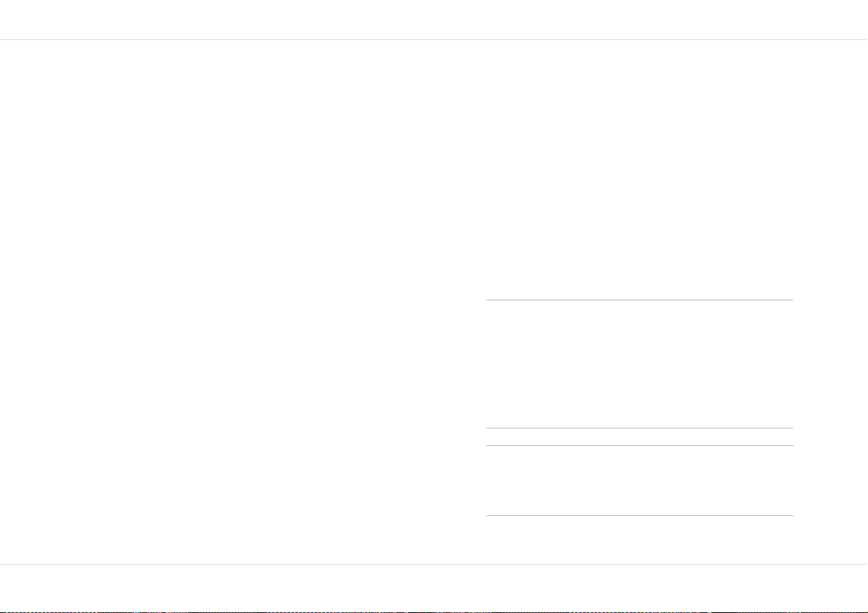The width and height of the screenshot is (868, 613).
Task: Click the top header divider line
Action: (434, 40)
